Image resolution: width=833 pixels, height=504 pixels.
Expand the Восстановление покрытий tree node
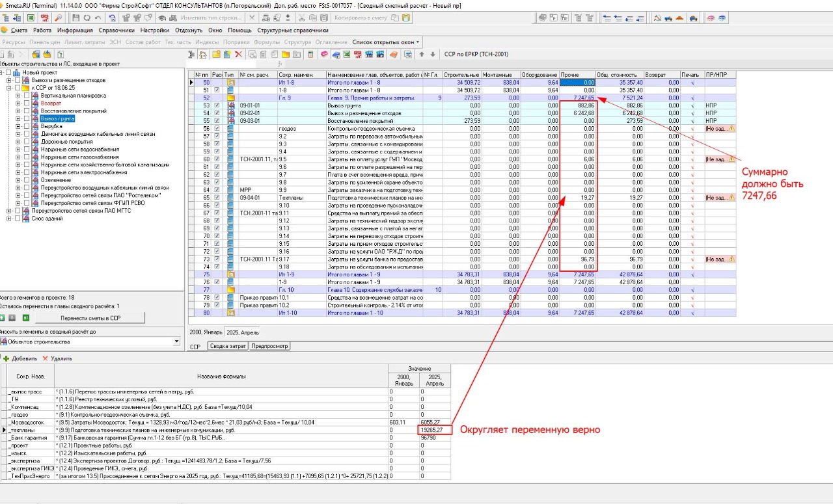[18, 111]
